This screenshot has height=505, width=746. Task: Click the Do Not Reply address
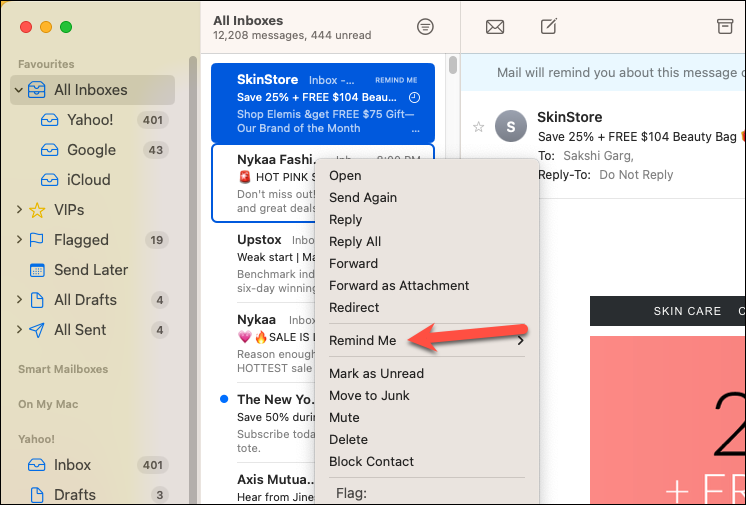click(636, 175)
